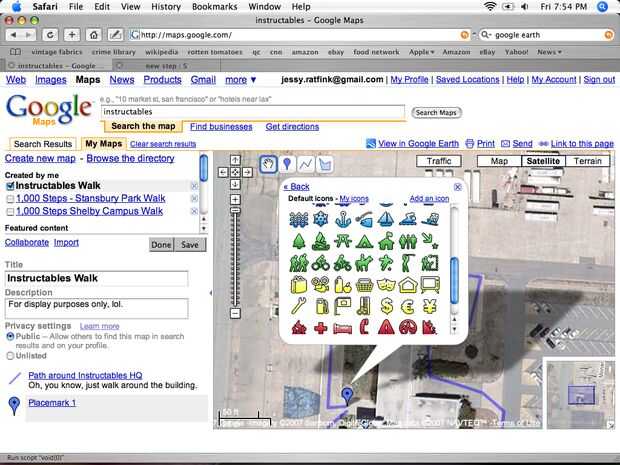The height and width of the screenshot is (465, 620).
Task: Click the icon list scrollbar thumb
Action: [454, 280]
